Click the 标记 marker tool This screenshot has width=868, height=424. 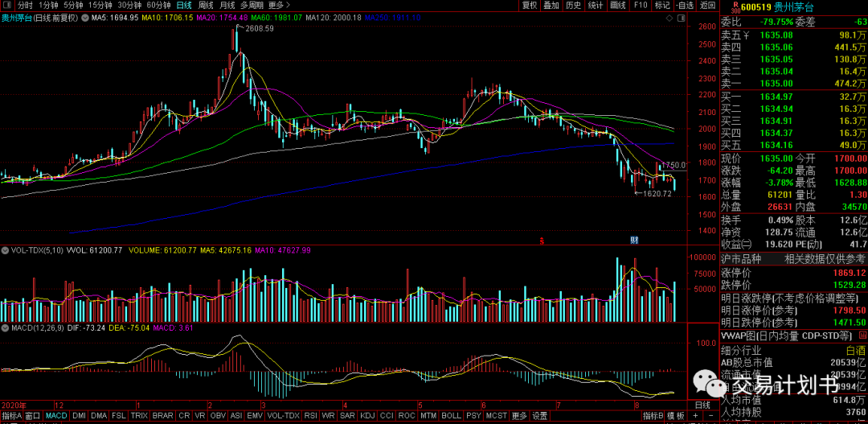(x=661, y=5)
